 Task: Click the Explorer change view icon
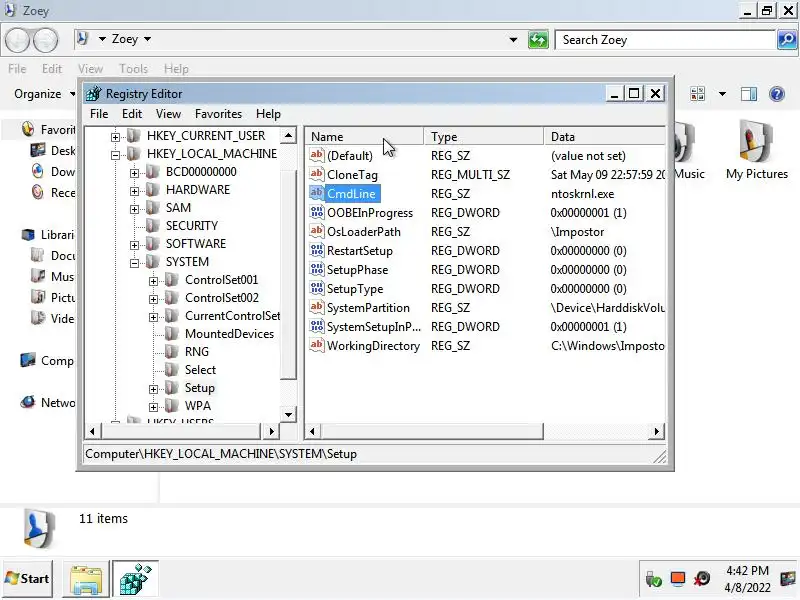click(697, 94)
